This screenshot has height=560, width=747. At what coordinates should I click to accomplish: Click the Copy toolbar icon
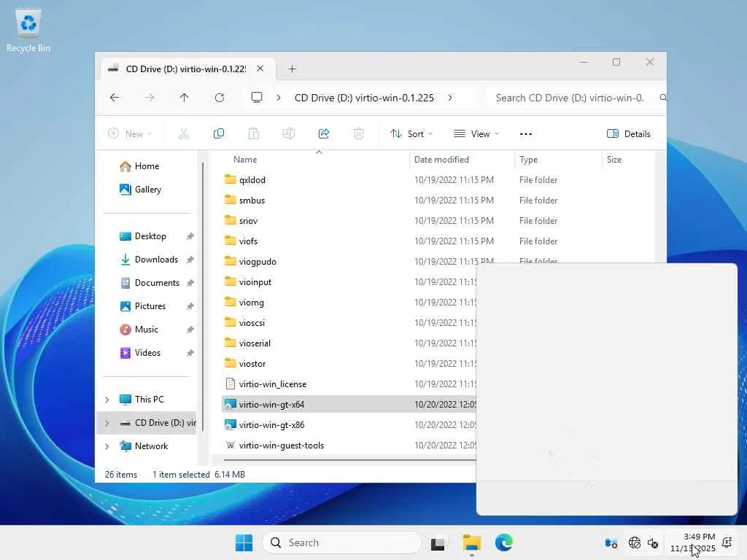(219, 134)
